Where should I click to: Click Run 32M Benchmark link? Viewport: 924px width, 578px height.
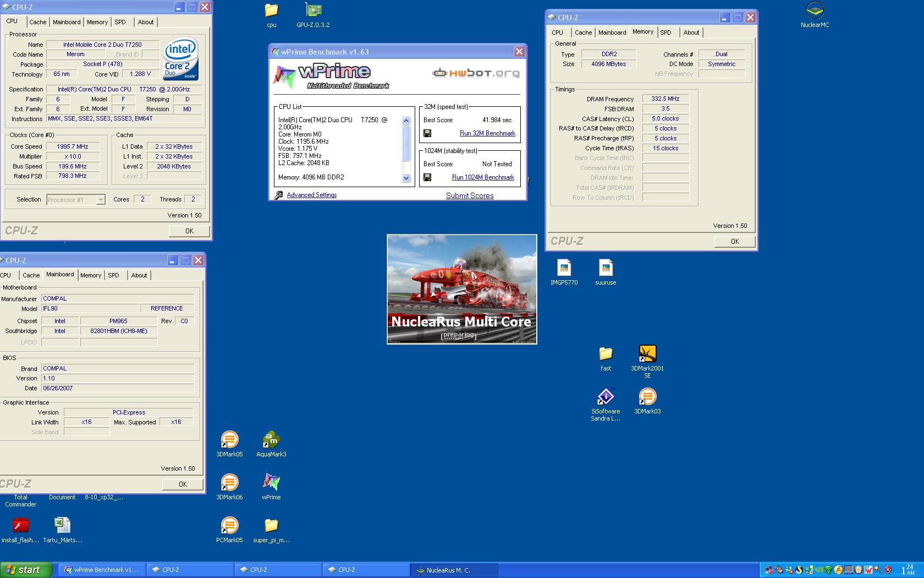point(487,133)
